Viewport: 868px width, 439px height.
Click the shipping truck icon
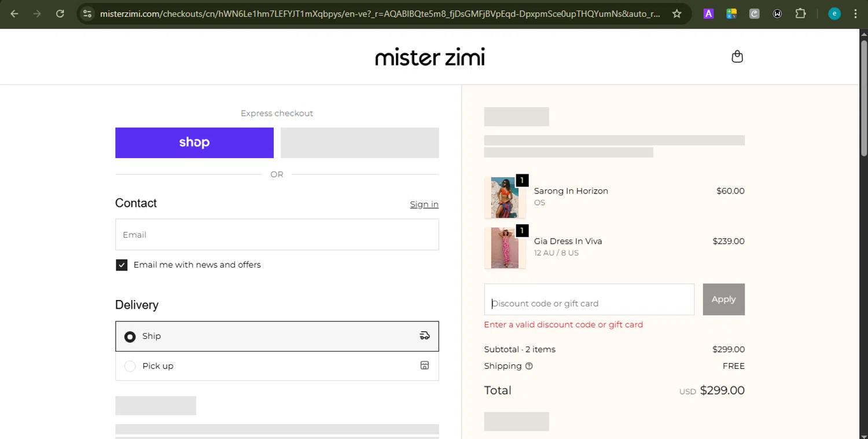(425, 335)
